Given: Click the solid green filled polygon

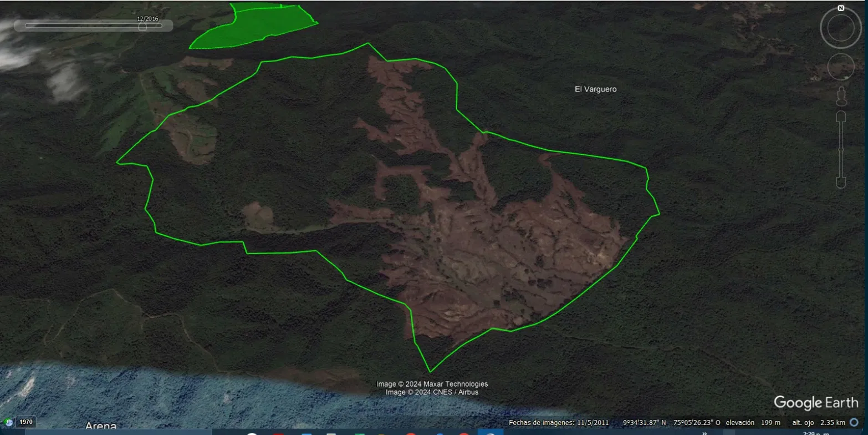Looking at the screenshot, I should 254,25.
